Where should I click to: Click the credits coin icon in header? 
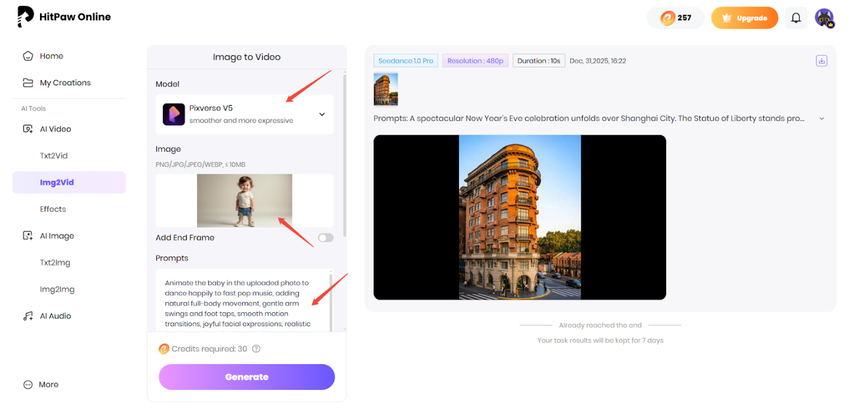click(x=667, y=18)
